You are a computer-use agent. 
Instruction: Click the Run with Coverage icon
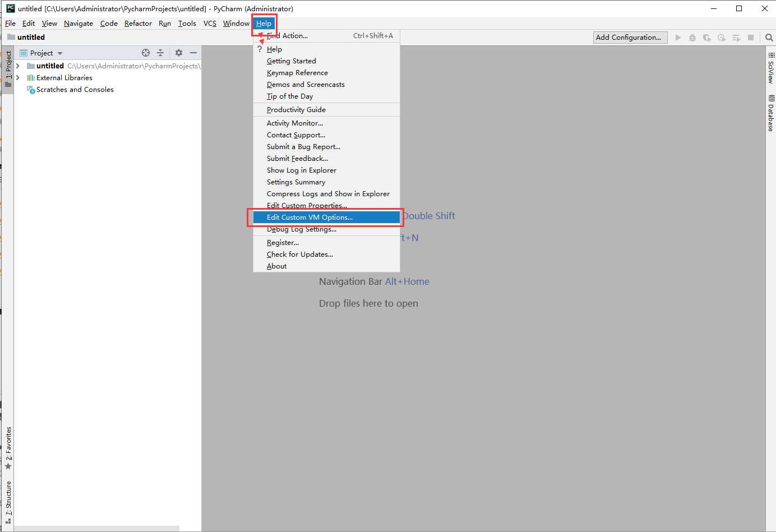(707, 38)
